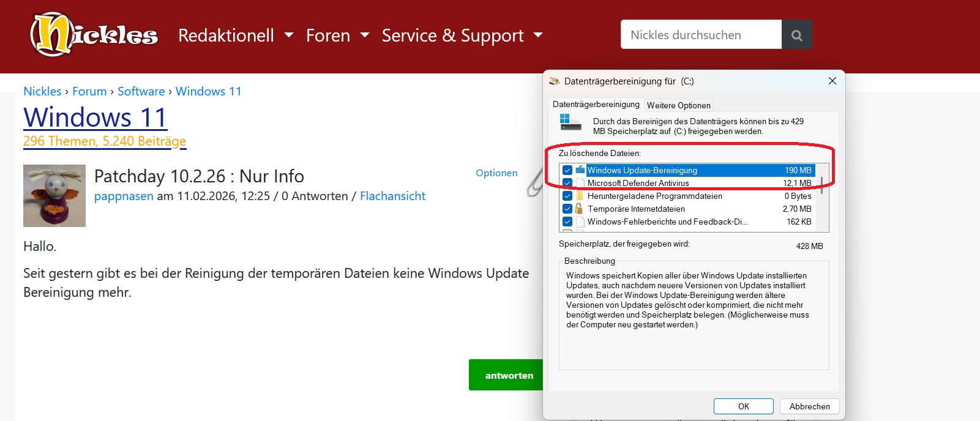
Task: Open the Flachansicht link
Action: coord(392,196)
